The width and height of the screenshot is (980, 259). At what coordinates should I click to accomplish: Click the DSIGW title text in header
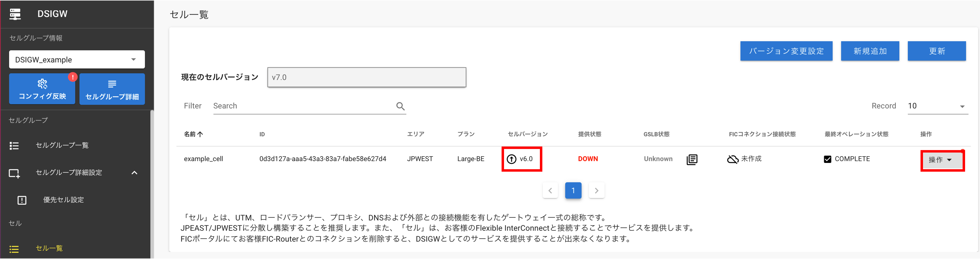(x=53, y=14)
